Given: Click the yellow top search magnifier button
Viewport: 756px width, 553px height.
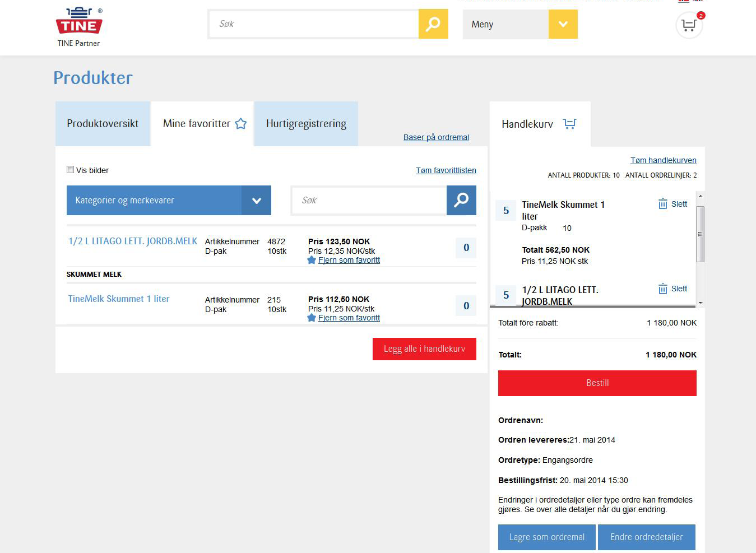Looking at the screenshot, I should pos(433,24).
